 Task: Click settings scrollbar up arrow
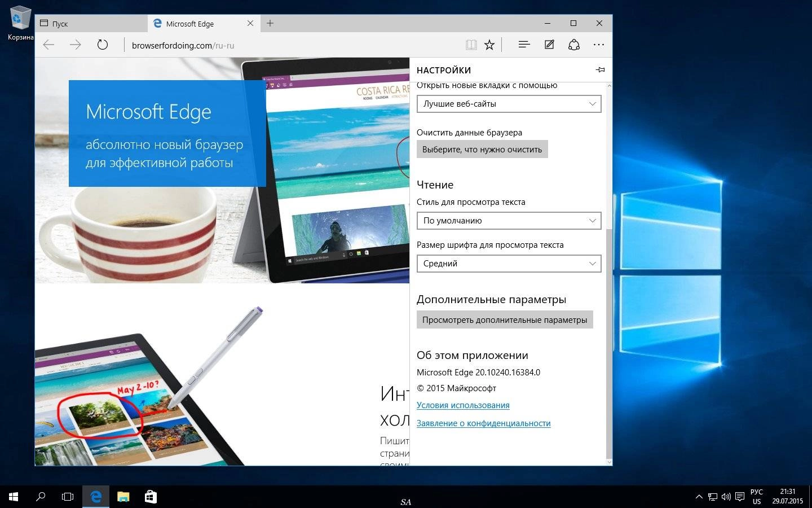(x=609, y=86)
